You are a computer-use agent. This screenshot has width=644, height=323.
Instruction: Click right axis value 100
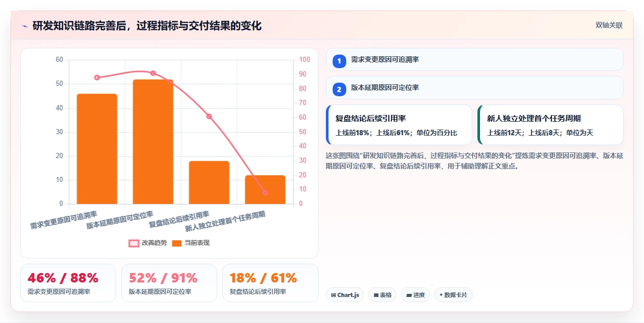tap(304, 60)
